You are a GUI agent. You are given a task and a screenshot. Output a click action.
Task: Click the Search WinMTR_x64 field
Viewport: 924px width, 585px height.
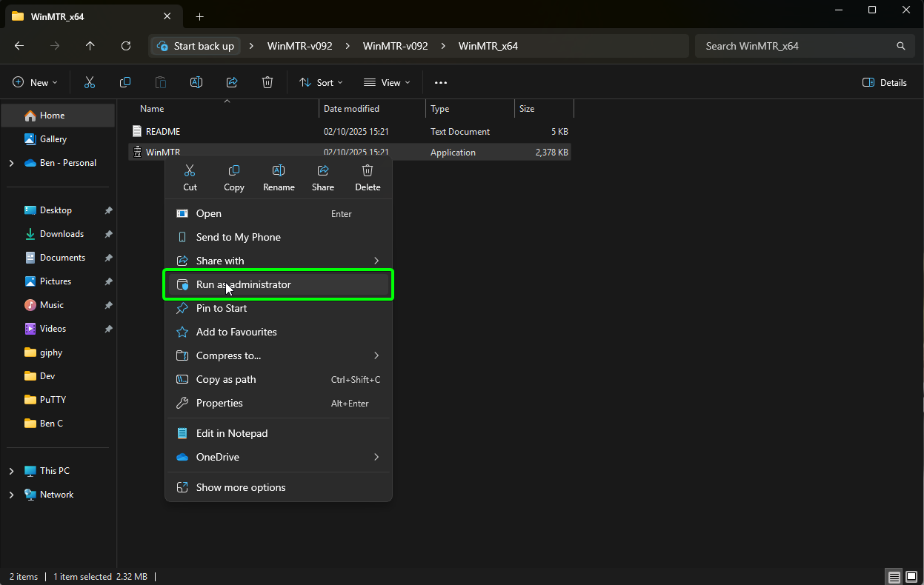coord(797,46)
